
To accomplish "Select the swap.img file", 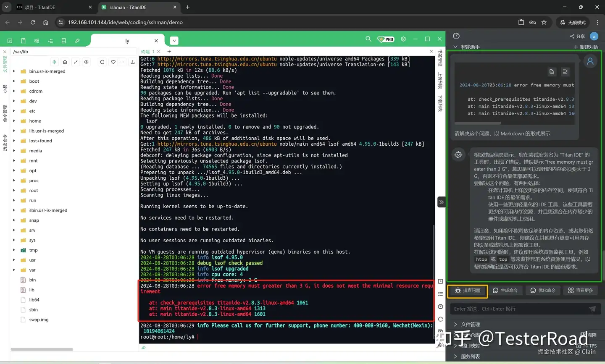I will point(39,320).
